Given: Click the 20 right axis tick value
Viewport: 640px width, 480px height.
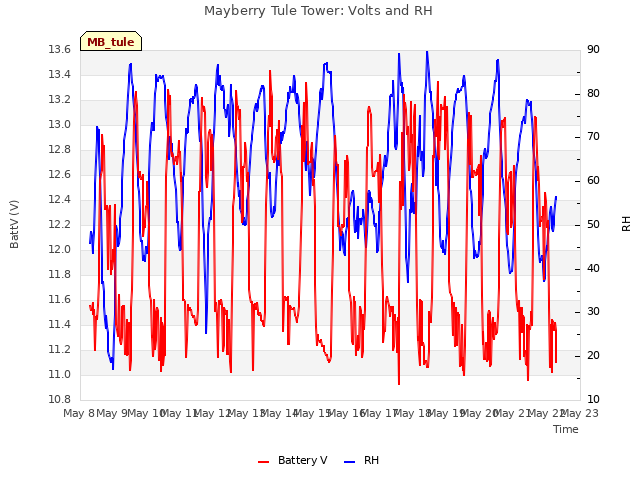Looking at the screenshot, I should point(593,356).
